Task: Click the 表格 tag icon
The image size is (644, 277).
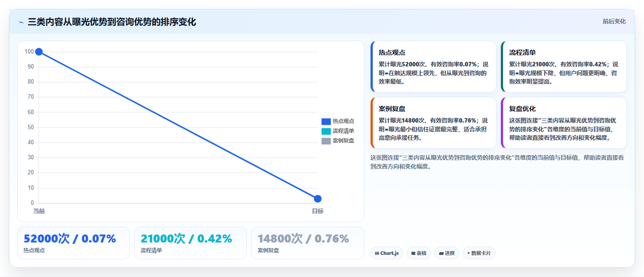Action: [x=413, y=254]
